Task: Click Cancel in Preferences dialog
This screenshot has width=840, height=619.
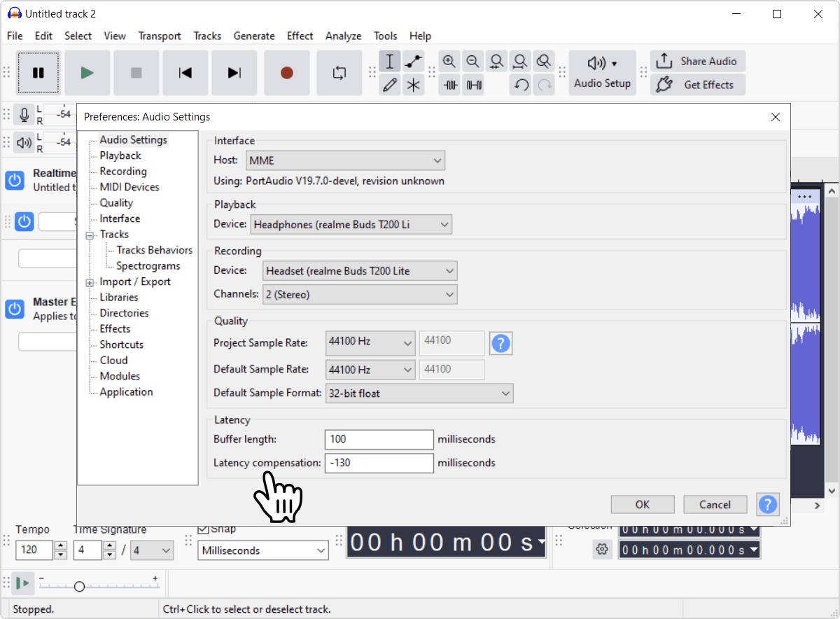Action: 715,504
